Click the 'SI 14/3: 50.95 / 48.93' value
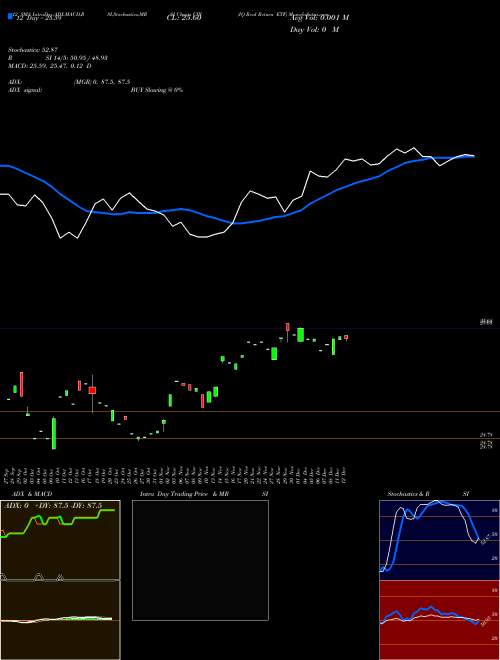500x660 pixels. (77, 58)
